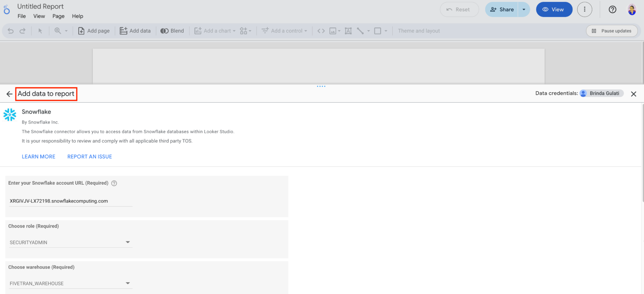644x294 pixels.
Task: Open the Choose role SECURITYADMIN dropdown
Action: [71, 242]
